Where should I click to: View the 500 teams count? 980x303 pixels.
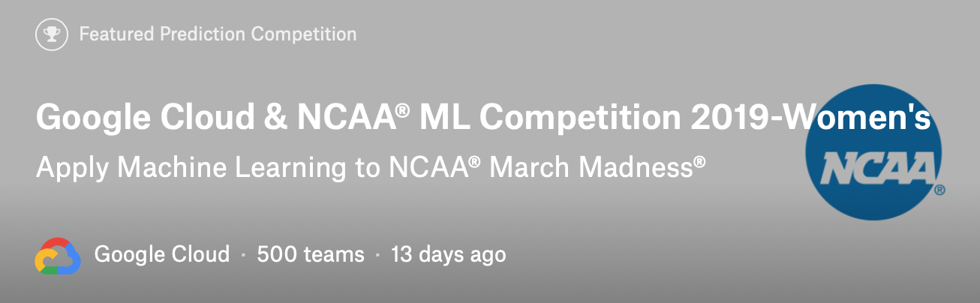(311, 254)
